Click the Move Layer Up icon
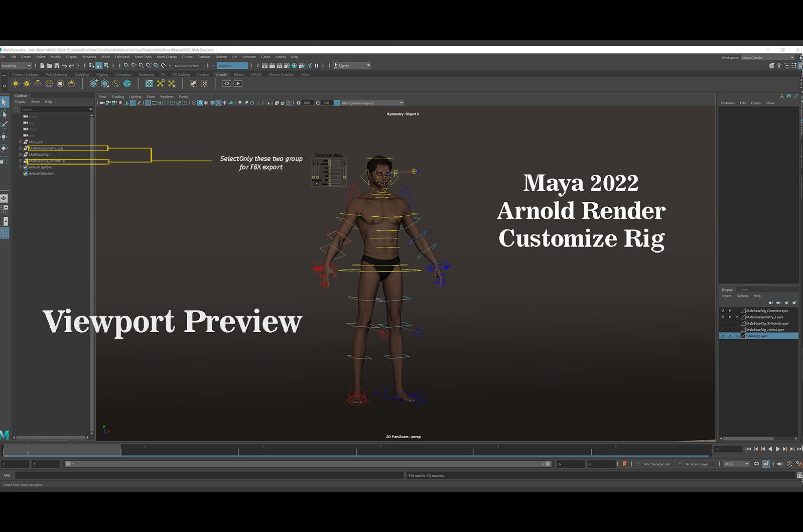Screen dimensions: 803x532 (771, 303)
